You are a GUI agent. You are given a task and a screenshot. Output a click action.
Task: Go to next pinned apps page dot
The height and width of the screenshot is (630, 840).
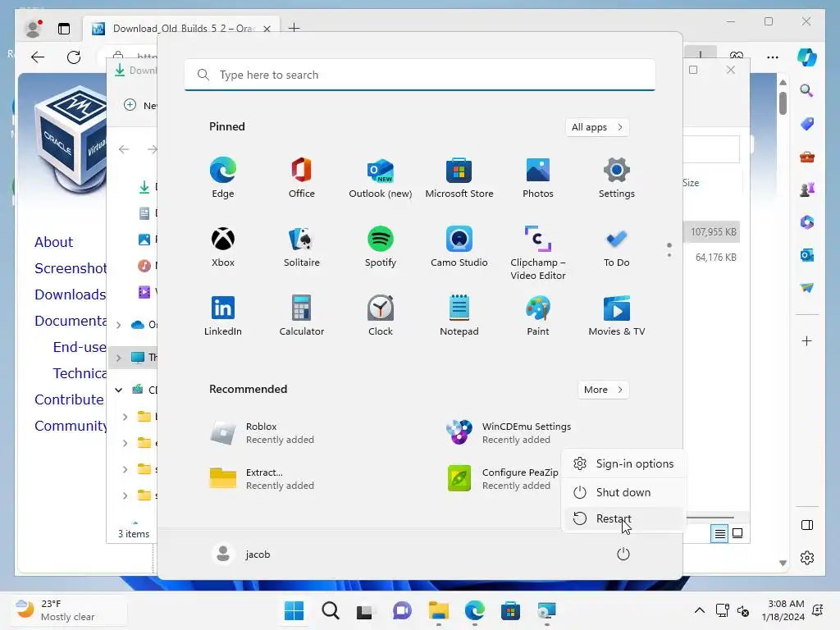669,255
